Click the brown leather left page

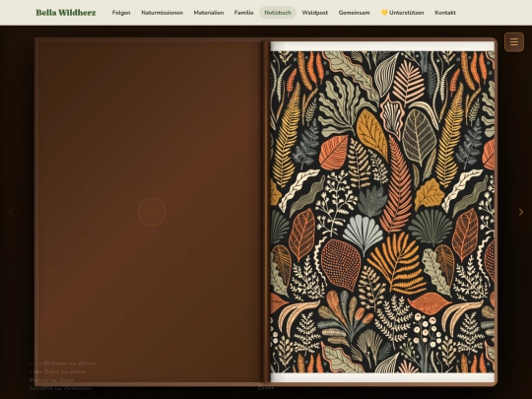click(150, 212)
